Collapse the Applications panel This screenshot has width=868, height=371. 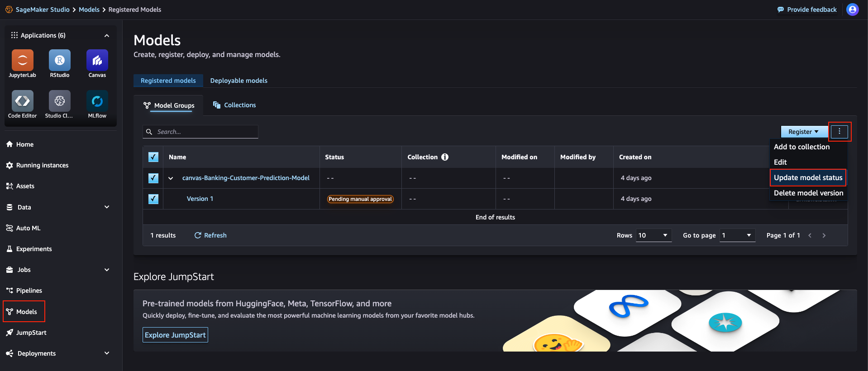107,35
